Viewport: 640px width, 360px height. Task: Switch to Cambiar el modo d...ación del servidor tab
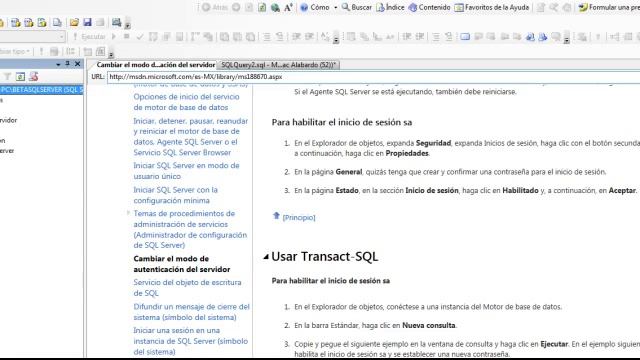coord(155,64)
